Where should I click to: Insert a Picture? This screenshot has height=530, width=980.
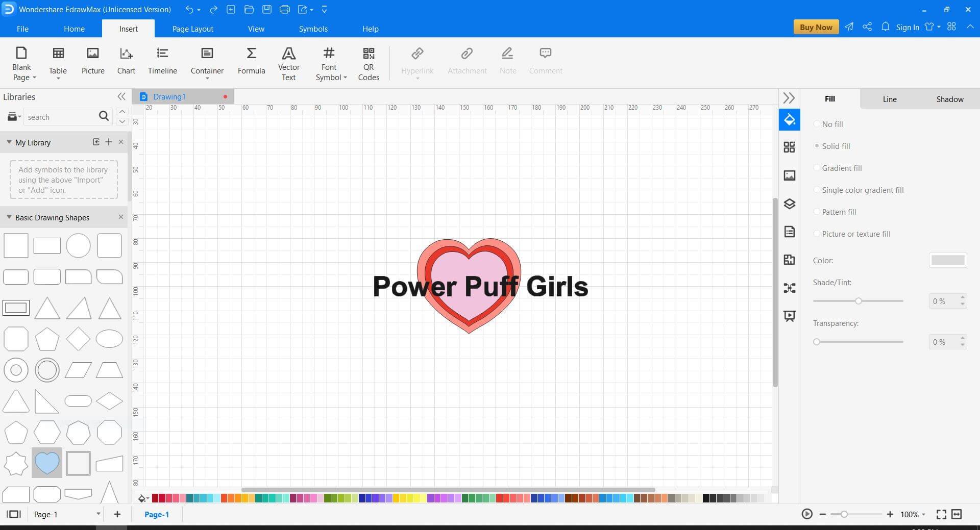pyautogui.click(x=93, y=61)
